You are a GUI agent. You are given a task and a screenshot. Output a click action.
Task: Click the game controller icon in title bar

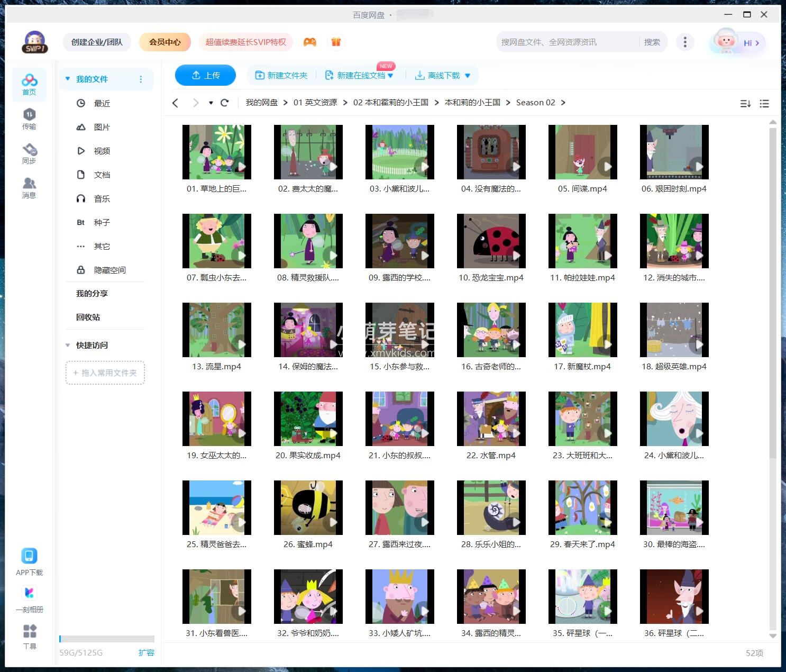310,42
